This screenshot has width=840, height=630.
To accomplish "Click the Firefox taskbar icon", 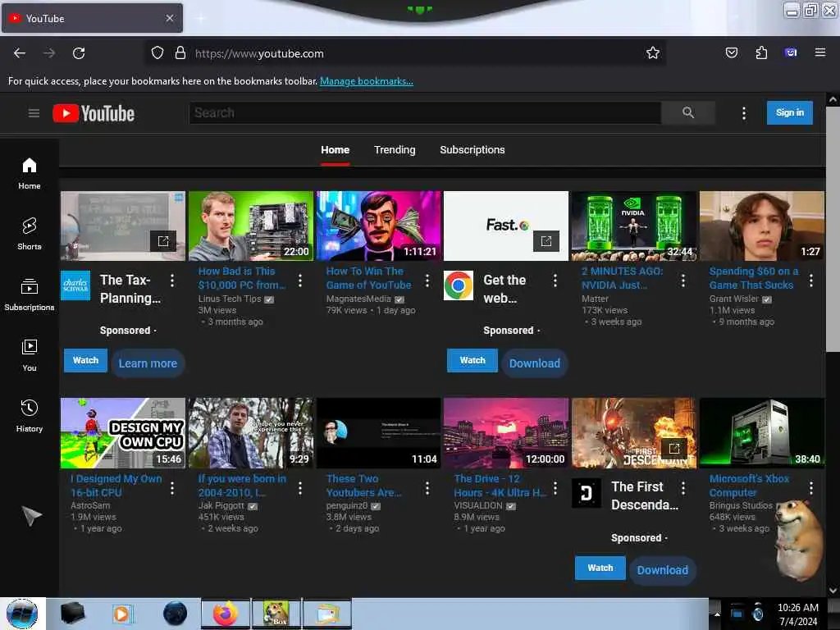I will 226,614.
